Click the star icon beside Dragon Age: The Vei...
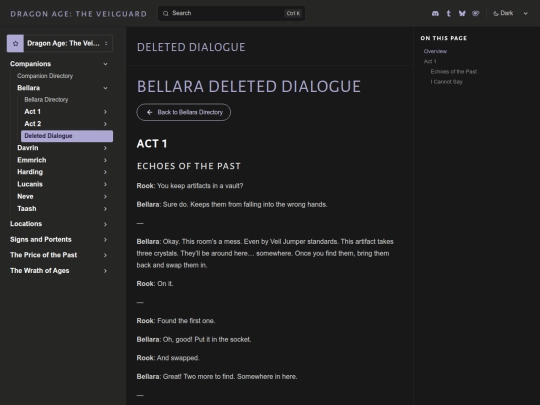Image resolution: width=540 pixels, height=405 pixels. [x=15, y=43]
